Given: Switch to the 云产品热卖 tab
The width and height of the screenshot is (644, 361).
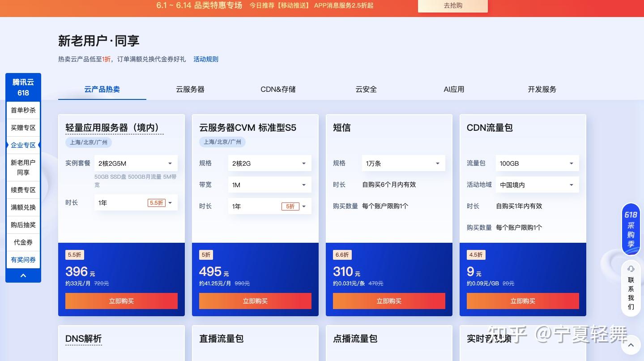Looking at the screenshot, I should pyautogui.click(x=102, y=89).
